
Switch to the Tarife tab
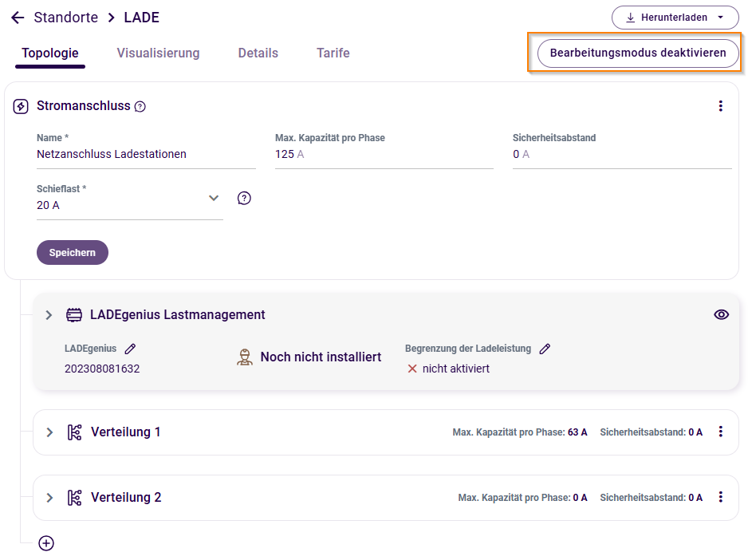(333, 53)
